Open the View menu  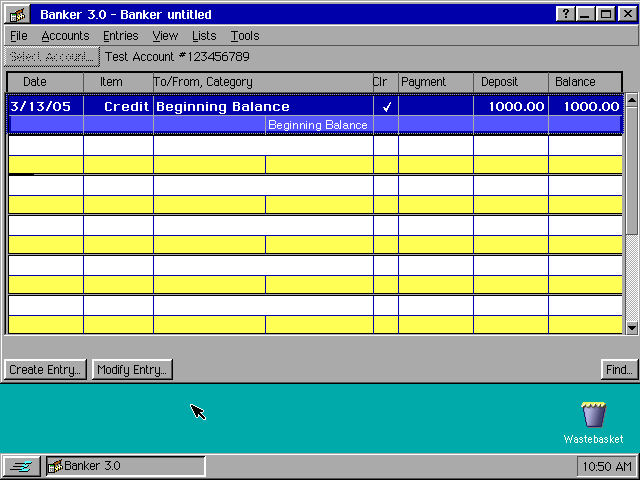tap(165, 36)
